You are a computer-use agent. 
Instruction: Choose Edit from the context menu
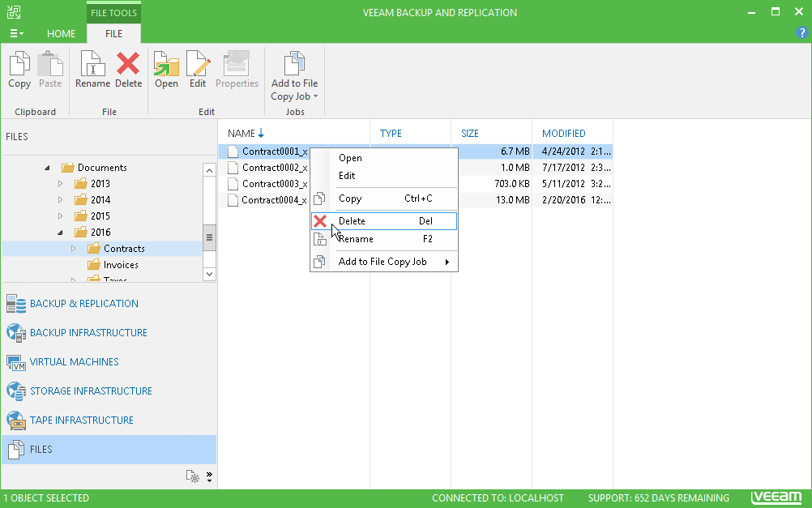(384, 176)
